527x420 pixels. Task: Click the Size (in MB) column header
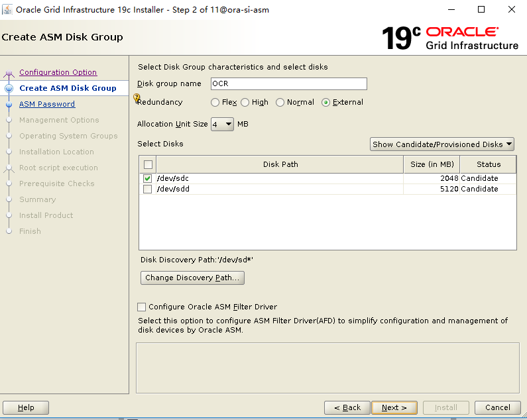pos(432,164)
